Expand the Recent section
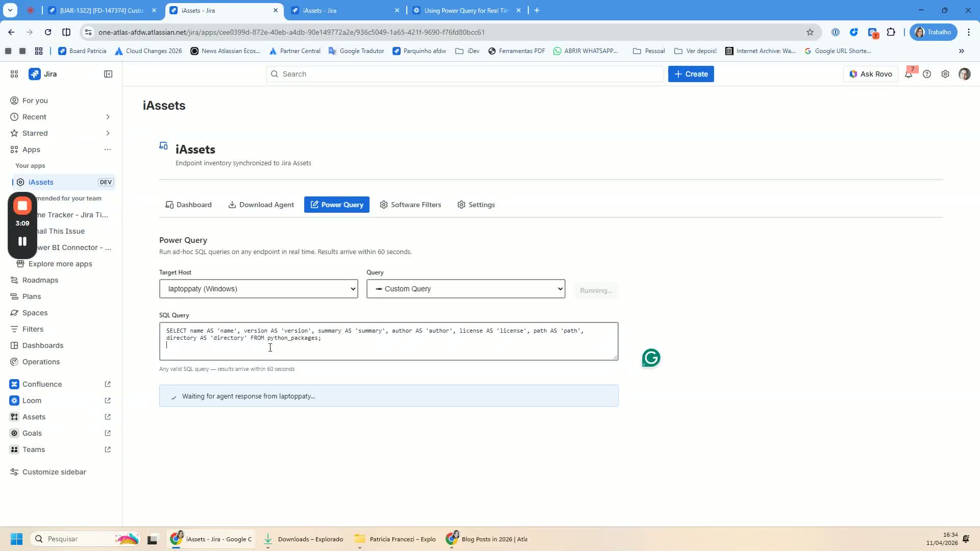The image size is (980, 551). coord(108,117)
